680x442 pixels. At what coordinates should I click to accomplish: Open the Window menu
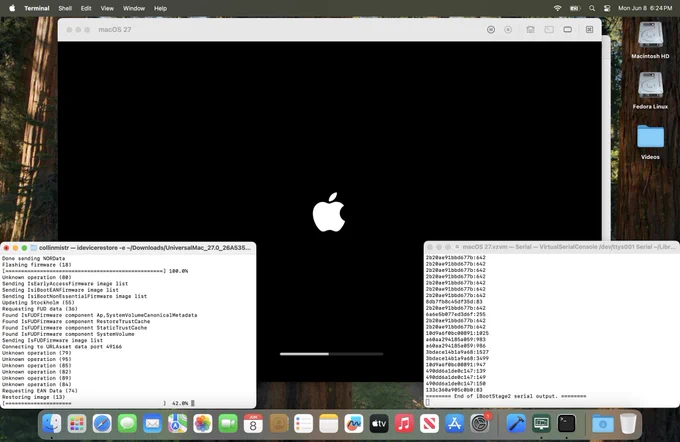point(134,8)
